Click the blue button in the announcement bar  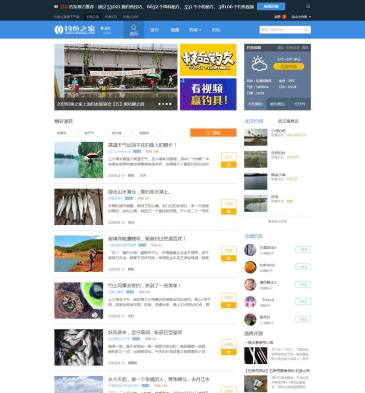coord(271,6)
